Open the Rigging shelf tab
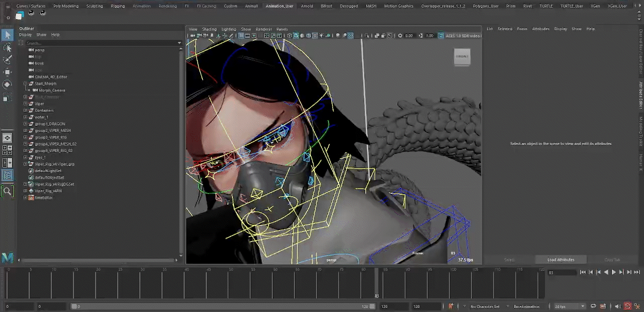The height and width of the screenshot is (312, 644). point(118,6)
